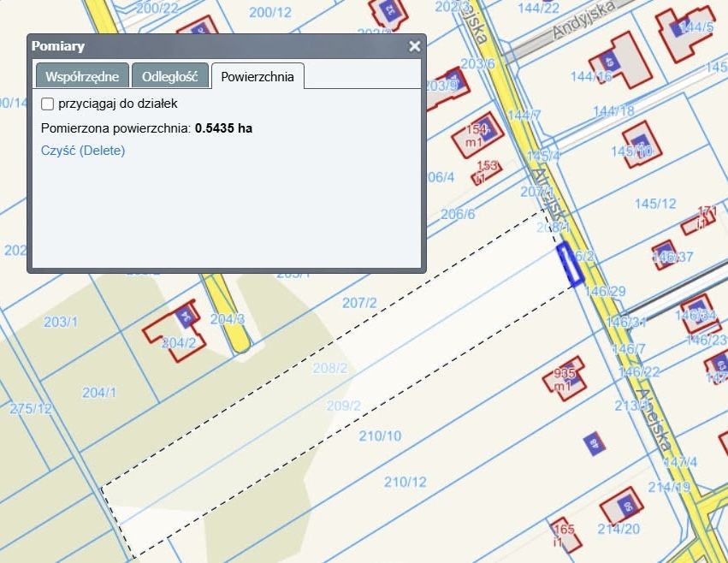Click the measured area value 0.5435 ha
Screen dimensions: 728x563
pyautogui.click(x=223, y=128)
